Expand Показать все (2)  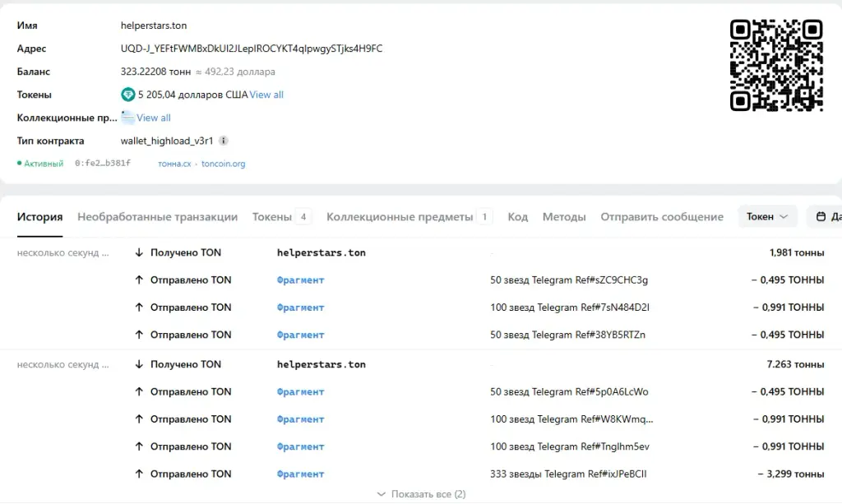tap(422, 494)
